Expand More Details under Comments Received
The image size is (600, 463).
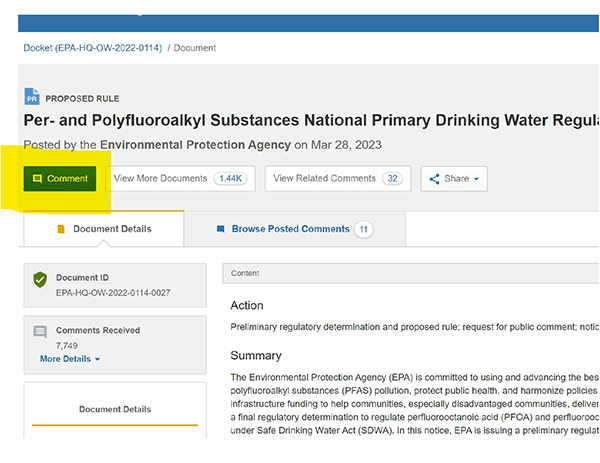[70, 359]
